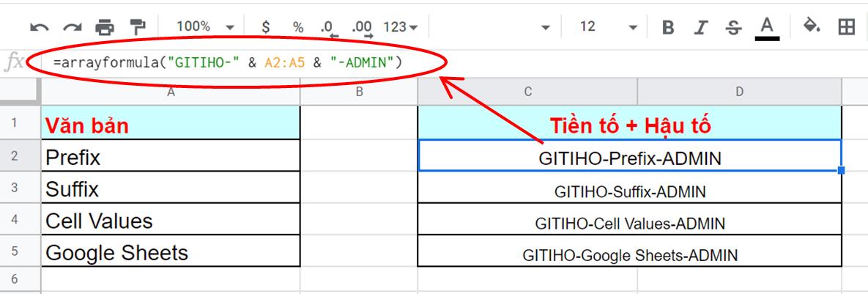Toggle bold formatting
The height and width of the screenshot is (294, 868).
click(x=668, y=26)
